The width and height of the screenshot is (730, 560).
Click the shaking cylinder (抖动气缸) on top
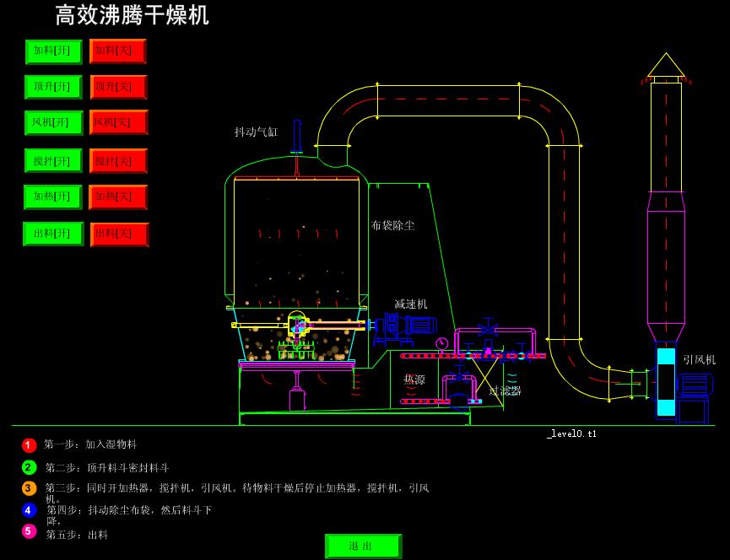point(297,137)
